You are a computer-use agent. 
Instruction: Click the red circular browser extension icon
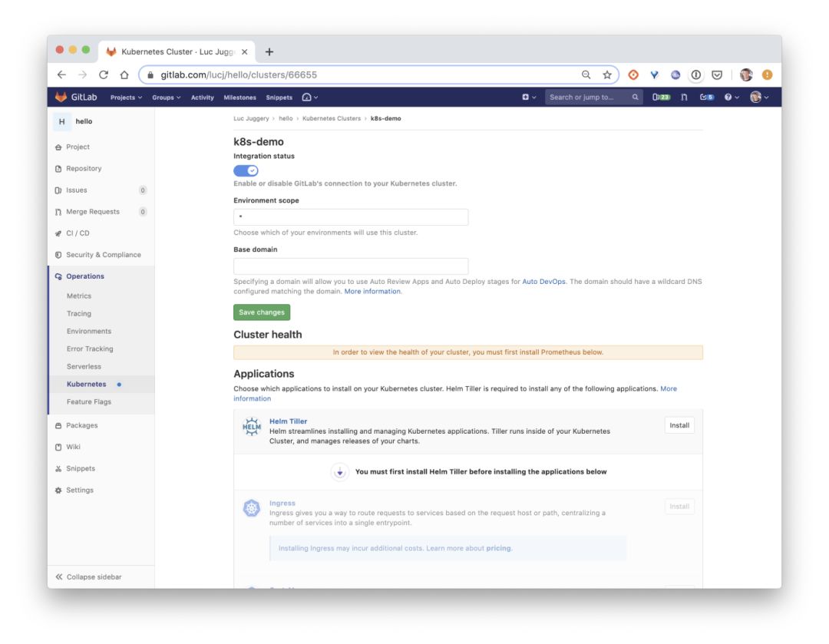click(632, 74)
